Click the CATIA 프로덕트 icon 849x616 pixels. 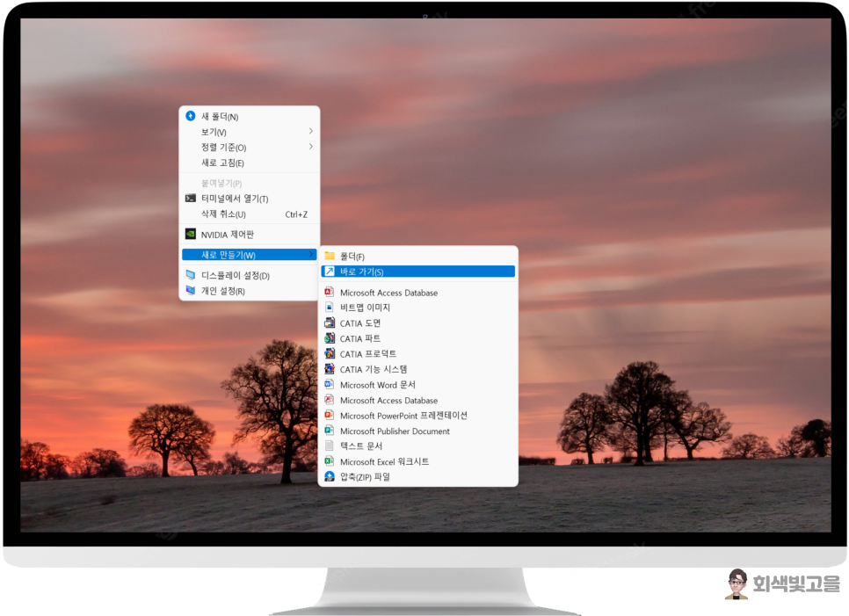(x=330, y=353)
